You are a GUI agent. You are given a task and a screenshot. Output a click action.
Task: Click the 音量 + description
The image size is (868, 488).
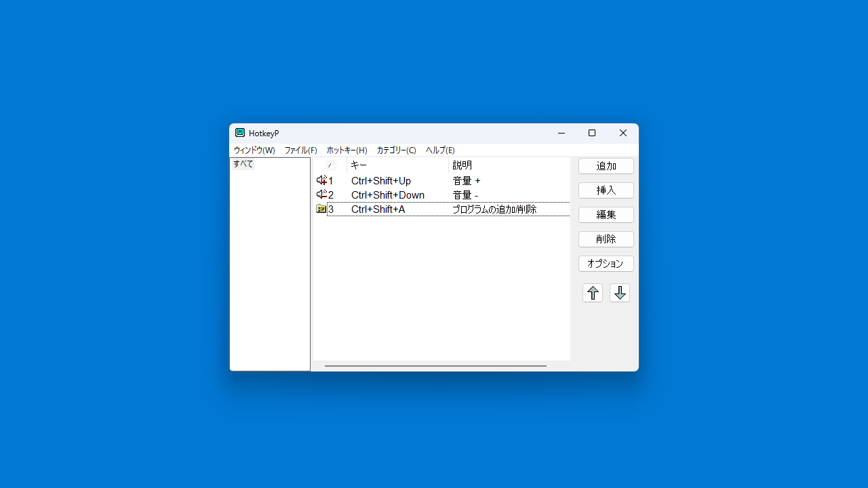click(467, 181)
